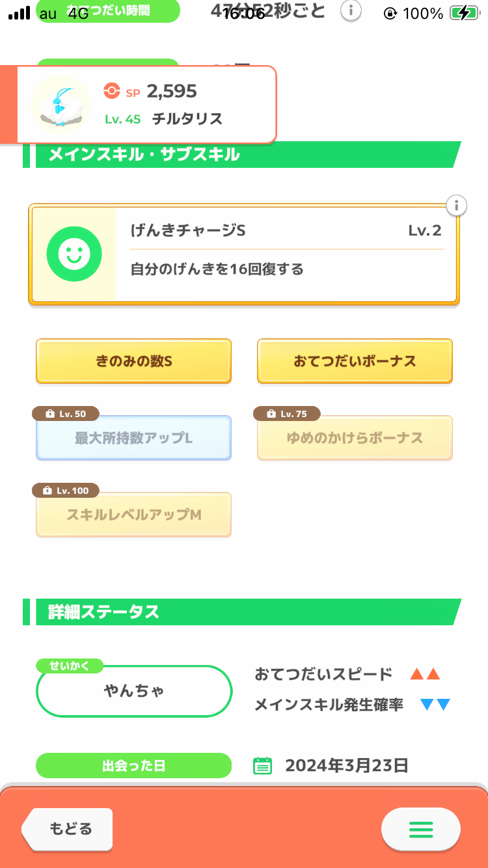The width and height of the screenshot is (488, 868).
Task: Tap locked スキルレベルアップM sub skill
Action: point(133,515)
